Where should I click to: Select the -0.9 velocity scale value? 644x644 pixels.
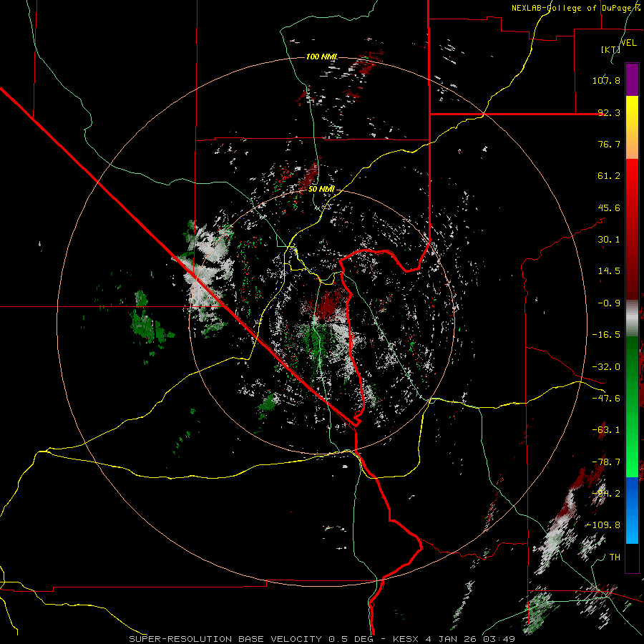pos(609,303)
